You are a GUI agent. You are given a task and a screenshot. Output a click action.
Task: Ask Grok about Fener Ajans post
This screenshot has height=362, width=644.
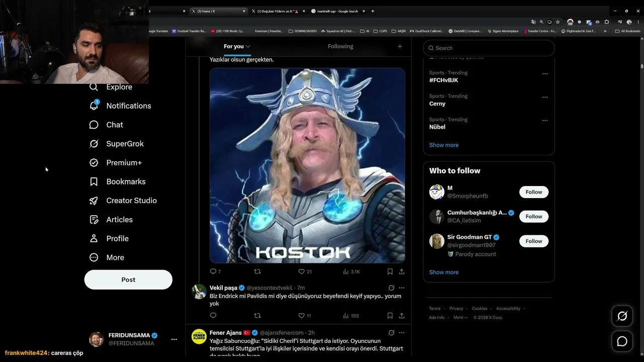tap(391, 333)
